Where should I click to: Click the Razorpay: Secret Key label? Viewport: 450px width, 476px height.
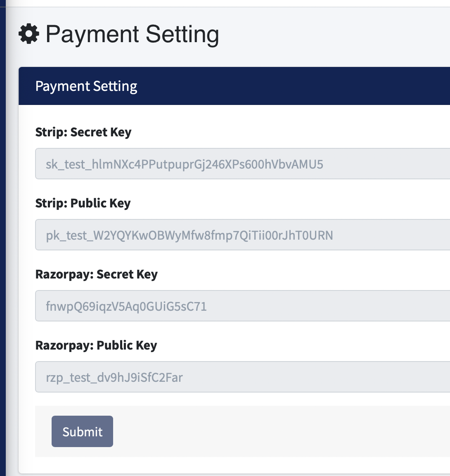coord(97,274)
